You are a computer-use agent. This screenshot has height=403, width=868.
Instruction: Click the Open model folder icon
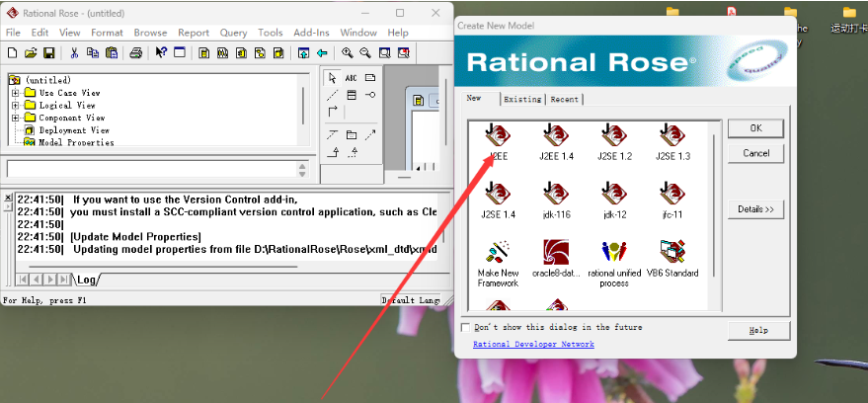click(x=31, y=53)
